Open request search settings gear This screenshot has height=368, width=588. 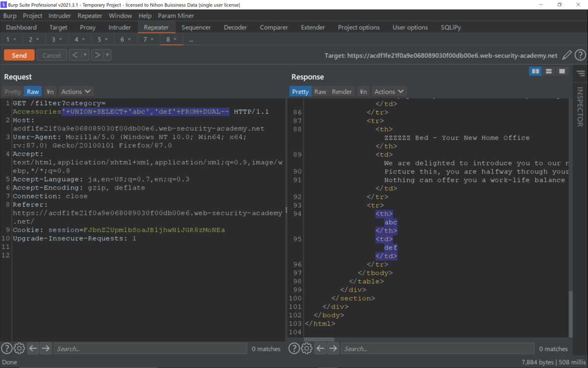(19, 348)
